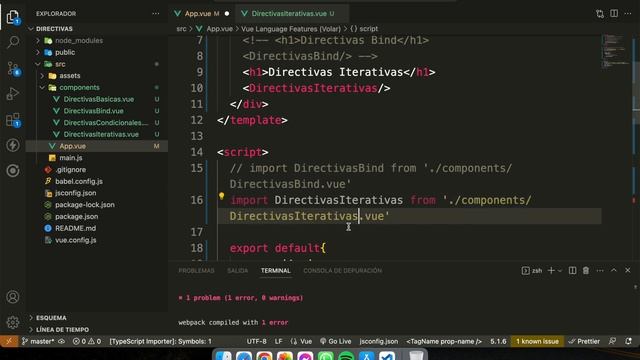Open the PROBLEMAS panel tab
The height and width of the screenshot is (360, 640).
point(196,271)
